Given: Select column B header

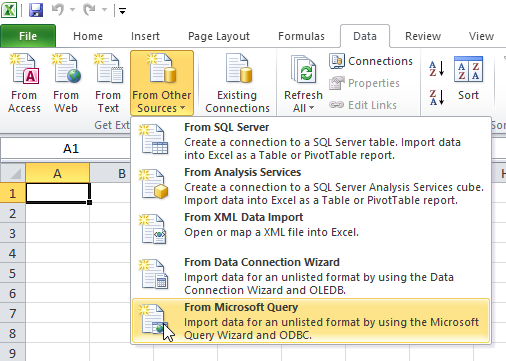Looking at the screenshot, I should coord(110,173).
